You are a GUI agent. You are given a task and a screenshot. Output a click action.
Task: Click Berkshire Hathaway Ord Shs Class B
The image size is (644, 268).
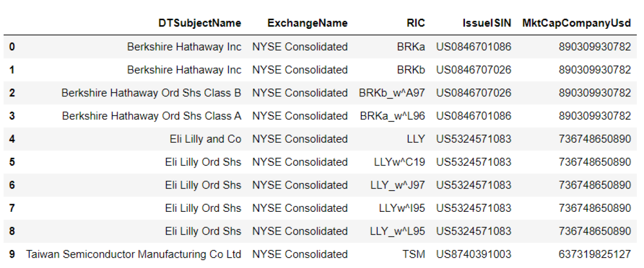[151, 93]
